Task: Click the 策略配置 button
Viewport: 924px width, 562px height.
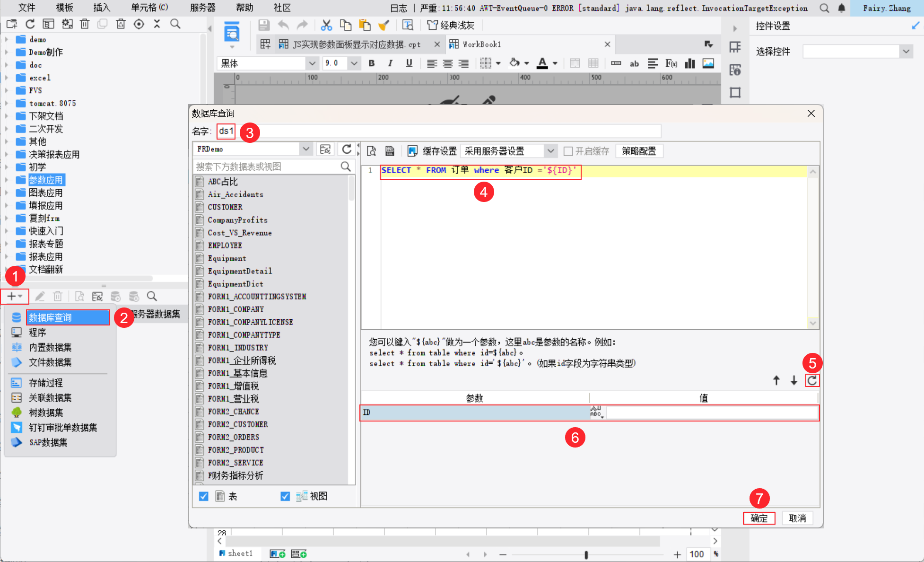Action: [x=639, y=151]
